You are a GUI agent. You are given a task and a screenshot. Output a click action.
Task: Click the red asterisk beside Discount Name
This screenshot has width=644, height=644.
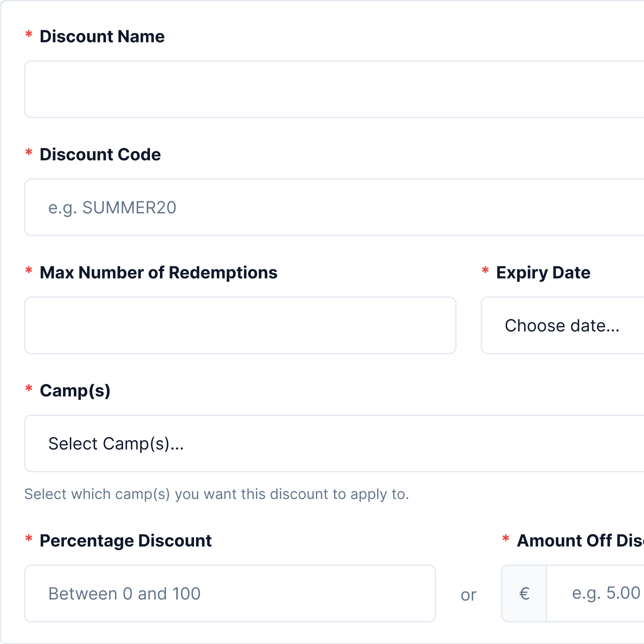[29, 35]
